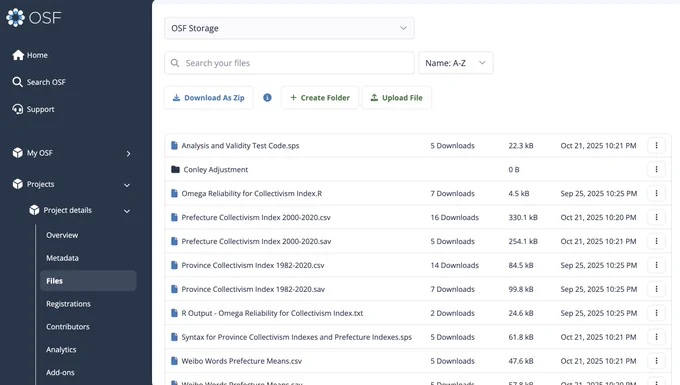The height and width of the screenshot is (385, 680).
Task: Click the Search your files field
Action: 289,63
